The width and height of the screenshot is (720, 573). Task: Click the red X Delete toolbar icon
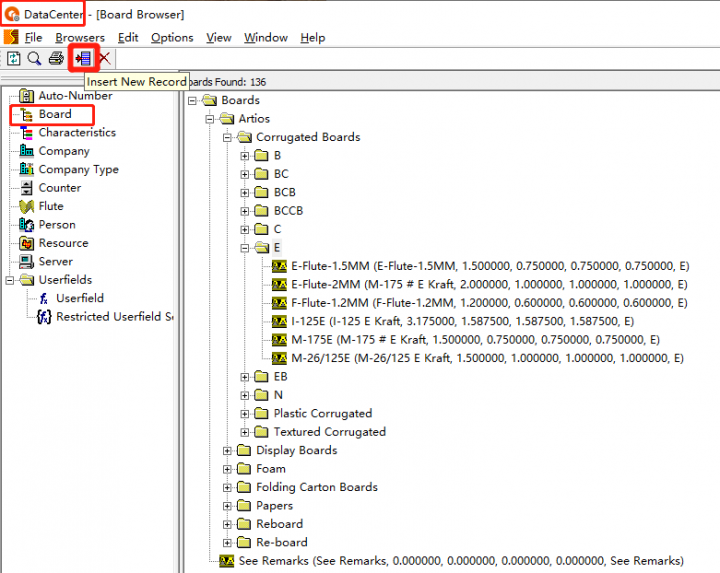pos(105,58)
